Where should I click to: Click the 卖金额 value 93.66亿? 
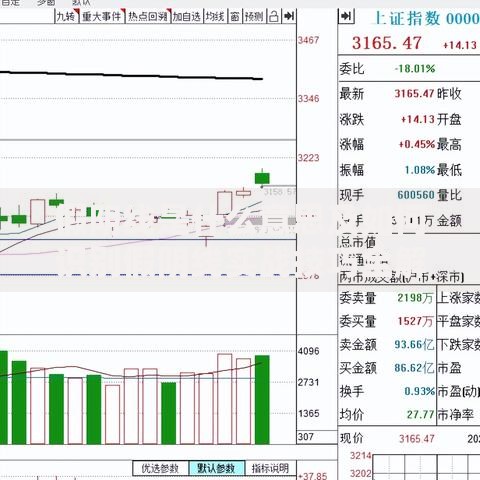[x=414, y=345]
